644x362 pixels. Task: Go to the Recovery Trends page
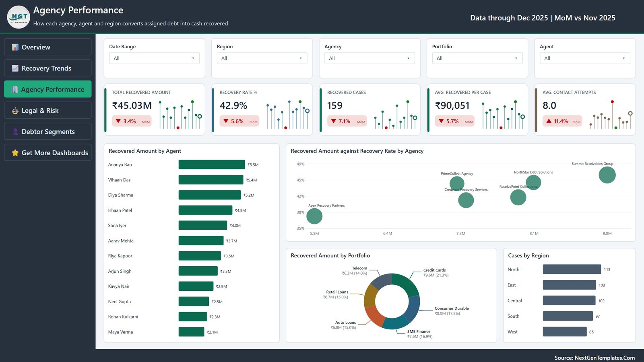[47, 68]
